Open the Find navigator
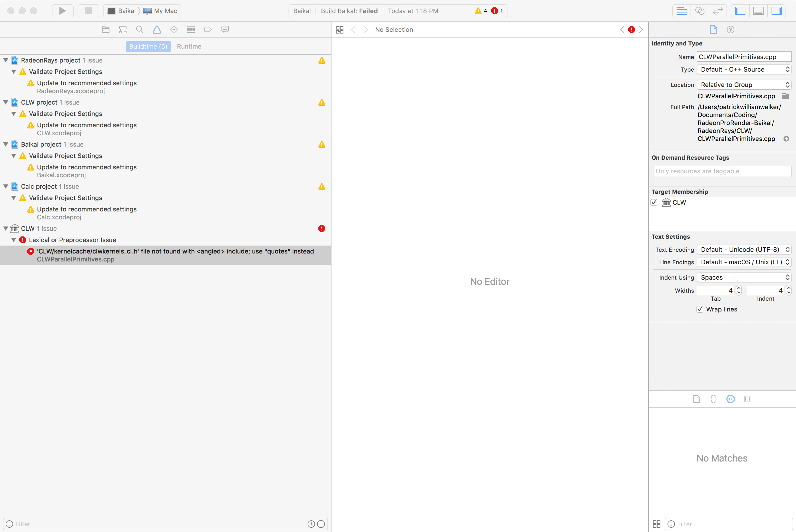This screenshot has width=796, height=532. 140,30
